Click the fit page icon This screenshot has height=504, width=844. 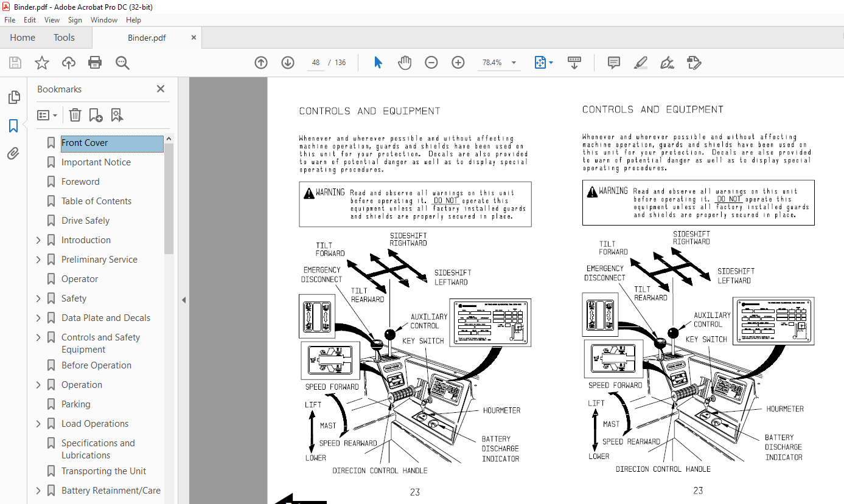pyautogui.click(x=540, y=63)
